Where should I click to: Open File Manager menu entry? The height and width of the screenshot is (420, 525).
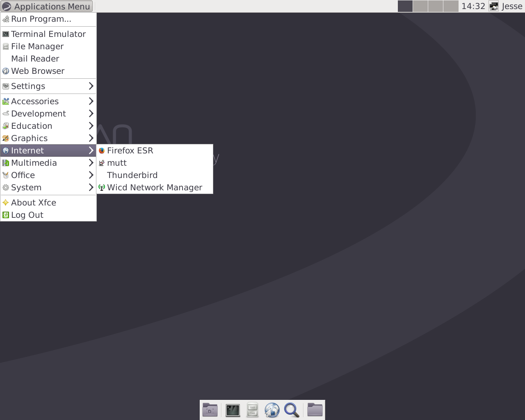click(x=48, y=46)
